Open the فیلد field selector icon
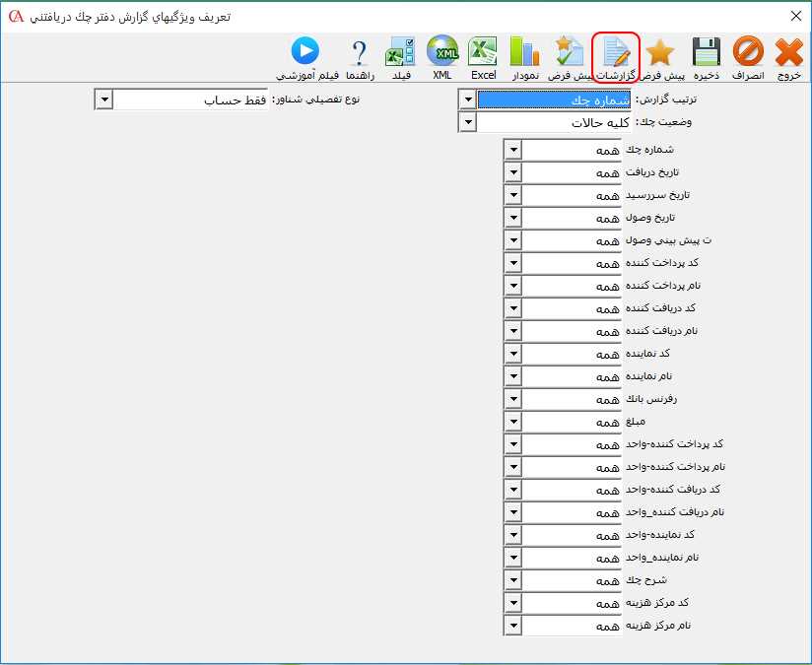Screen dimensions: 812x665 click(400, 51)
